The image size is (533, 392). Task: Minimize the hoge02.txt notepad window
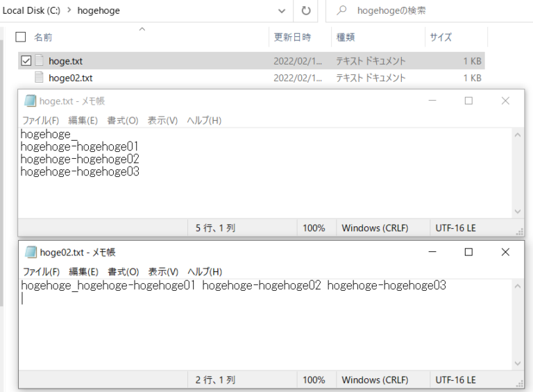432,252
